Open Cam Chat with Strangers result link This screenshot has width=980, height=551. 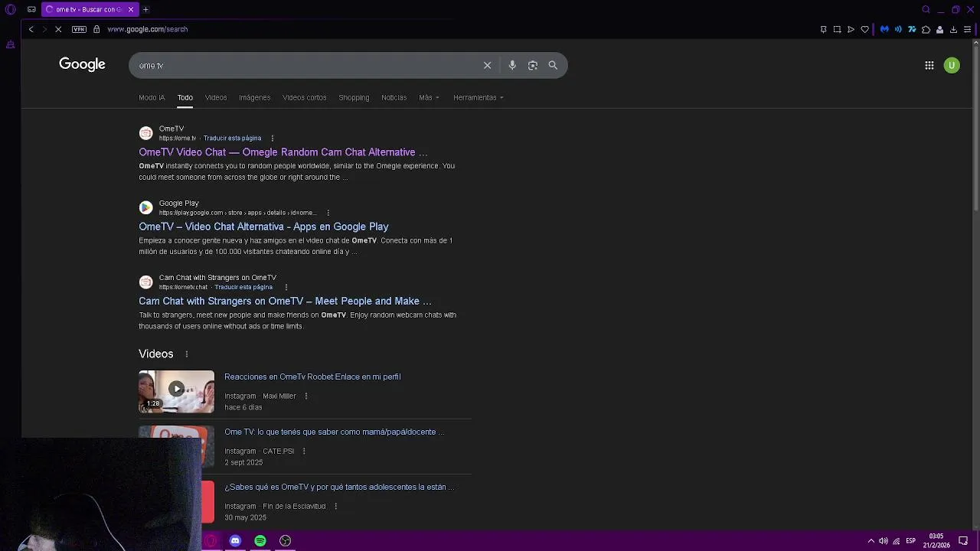tap(285, 301)
